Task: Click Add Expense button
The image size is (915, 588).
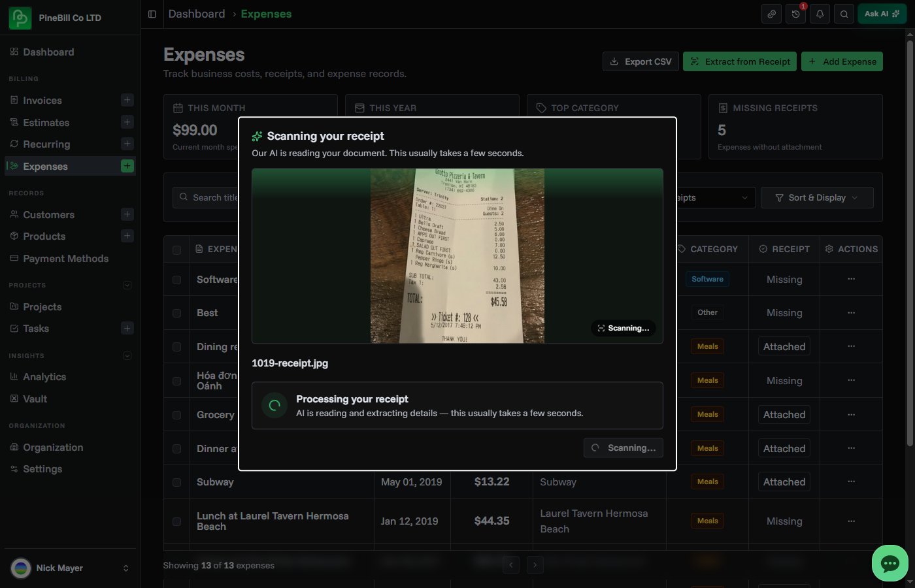Action: point(842,61)
